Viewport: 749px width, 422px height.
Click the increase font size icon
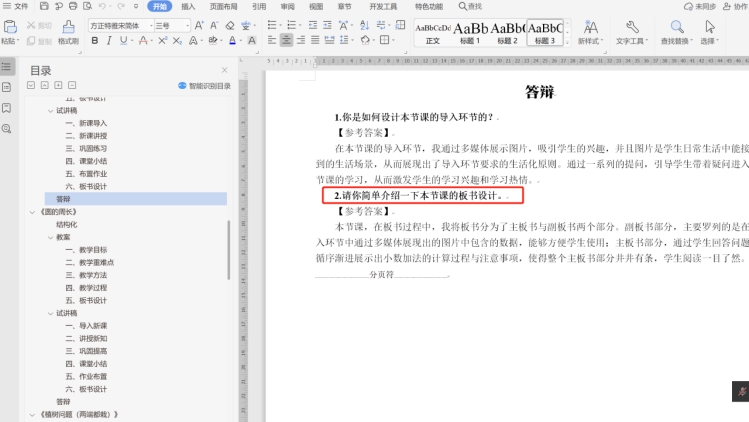coord(199,25)
